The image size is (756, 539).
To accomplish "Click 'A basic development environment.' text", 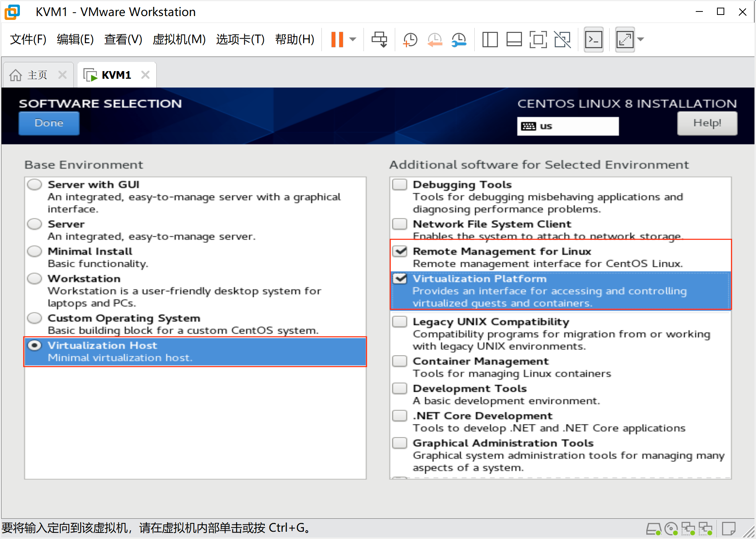I will click(x=506, y=401).
